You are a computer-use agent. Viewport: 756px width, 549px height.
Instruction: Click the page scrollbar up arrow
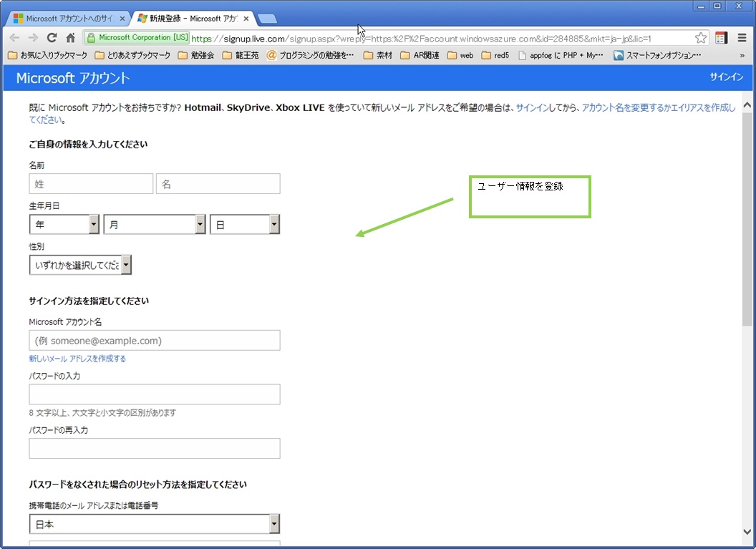[747, 105]
